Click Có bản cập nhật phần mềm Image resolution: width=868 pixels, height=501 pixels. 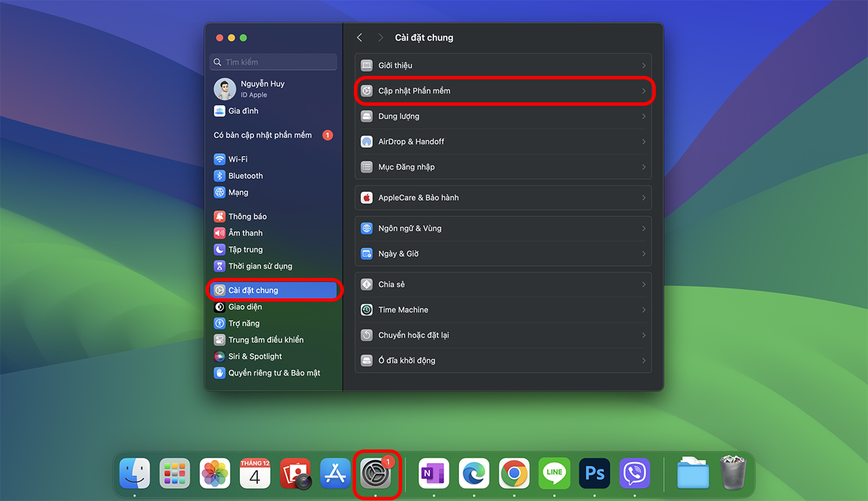[263, 135]
